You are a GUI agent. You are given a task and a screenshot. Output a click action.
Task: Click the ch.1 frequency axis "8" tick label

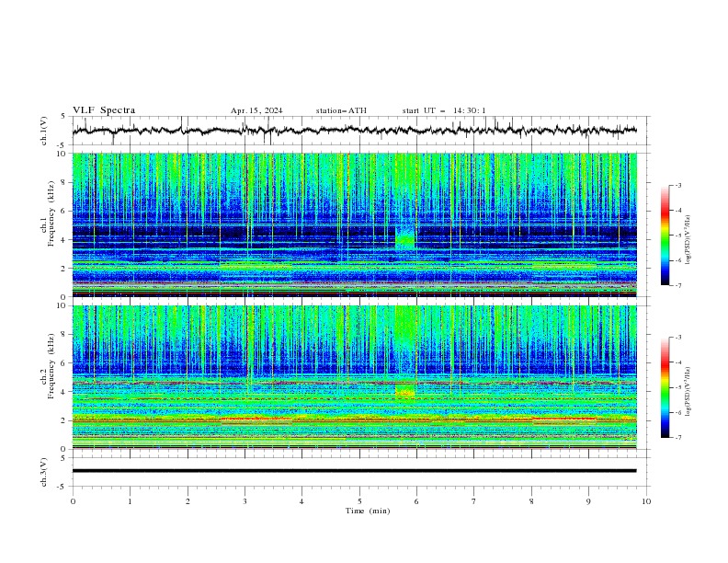click(x=64, y=182)
